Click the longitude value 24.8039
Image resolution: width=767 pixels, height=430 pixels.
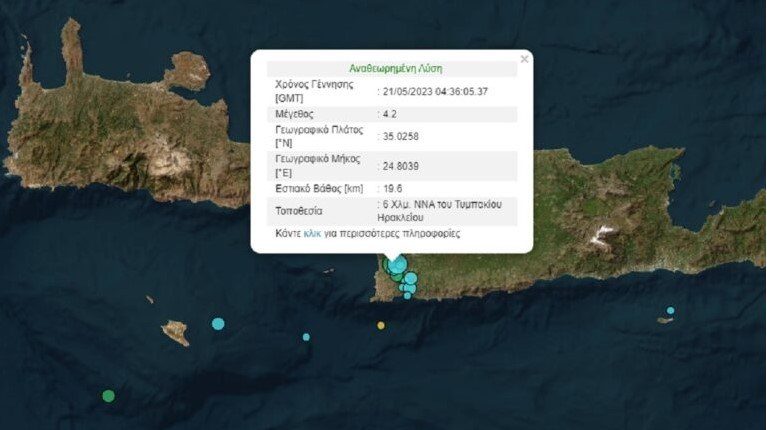pyautogui.click(x=401, y=166)
